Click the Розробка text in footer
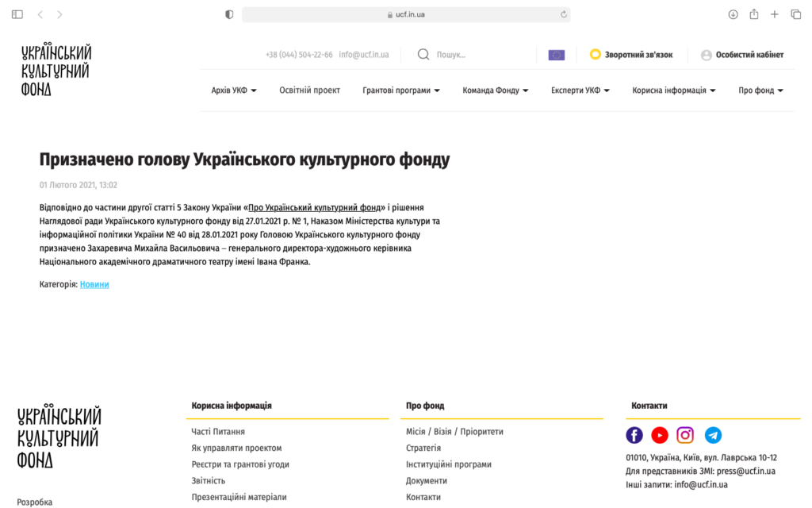812x508 pixels. pos(34,502)
